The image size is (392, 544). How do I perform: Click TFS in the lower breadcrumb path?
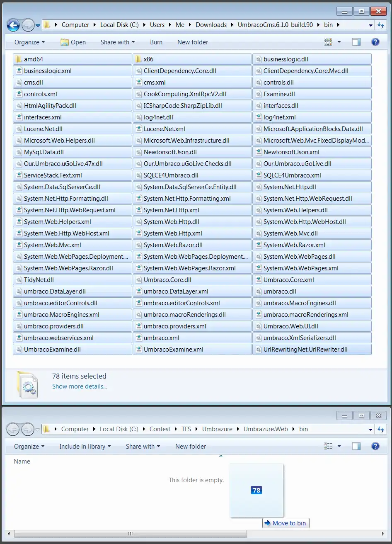coord(186,429)
